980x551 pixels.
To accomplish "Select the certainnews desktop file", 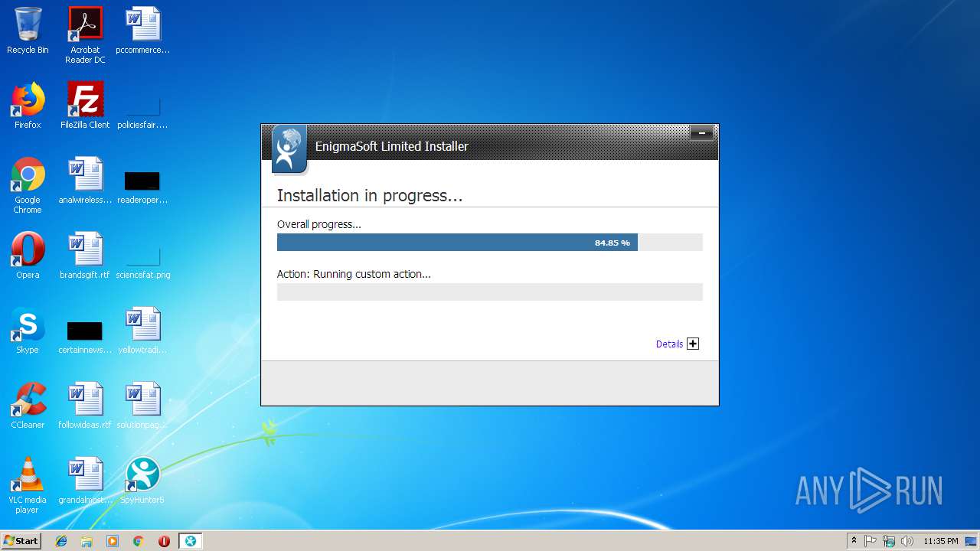I will click(85, 337).
